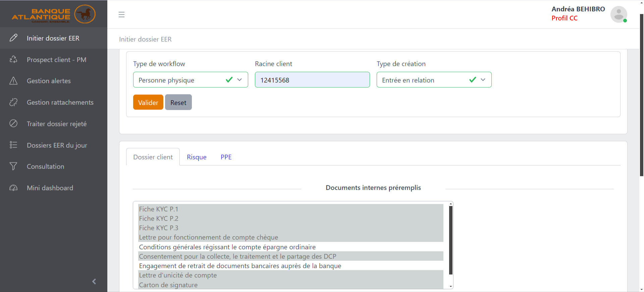Select Conditions générales régissant le compte épargne
644x292 pixels.
227,247
